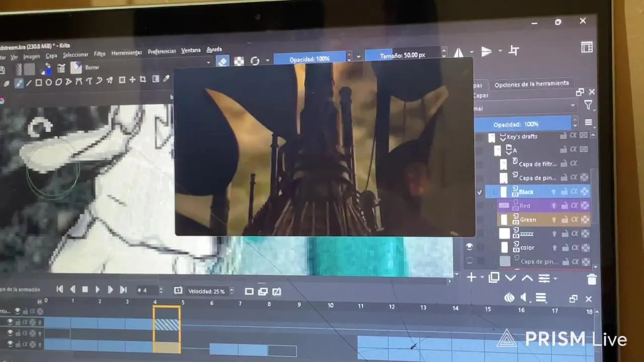Select the Freehand Brush tool
Viewport: 644px width, 362px height.
coord(19,83)
